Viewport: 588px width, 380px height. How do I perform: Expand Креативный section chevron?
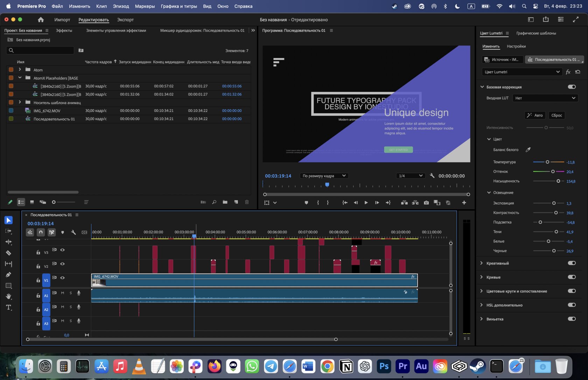pyautogui.click(x=482, y=263)
